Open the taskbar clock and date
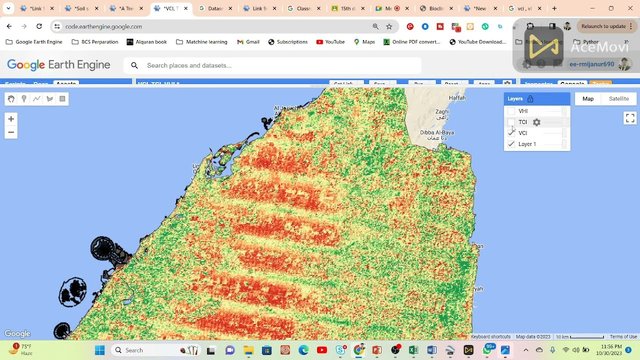Screen dimensions: 640x360 coord(609,350)
